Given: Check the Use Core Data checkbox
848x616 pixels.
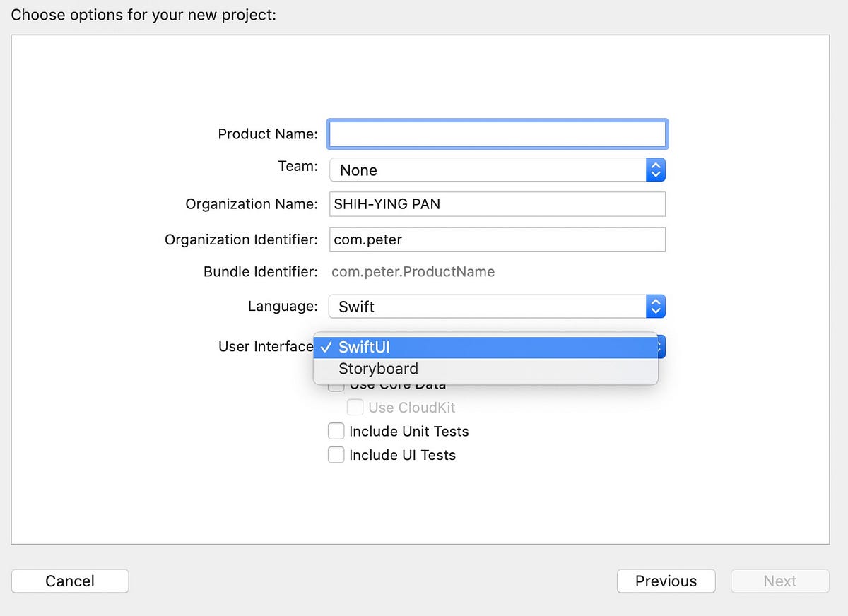Looking at the screenshot, I should pyautogui.click(x=336, y=384).
